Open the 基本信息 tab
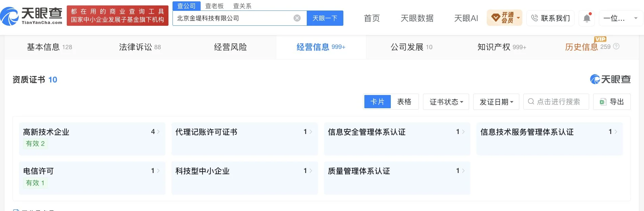 (49, 47)
